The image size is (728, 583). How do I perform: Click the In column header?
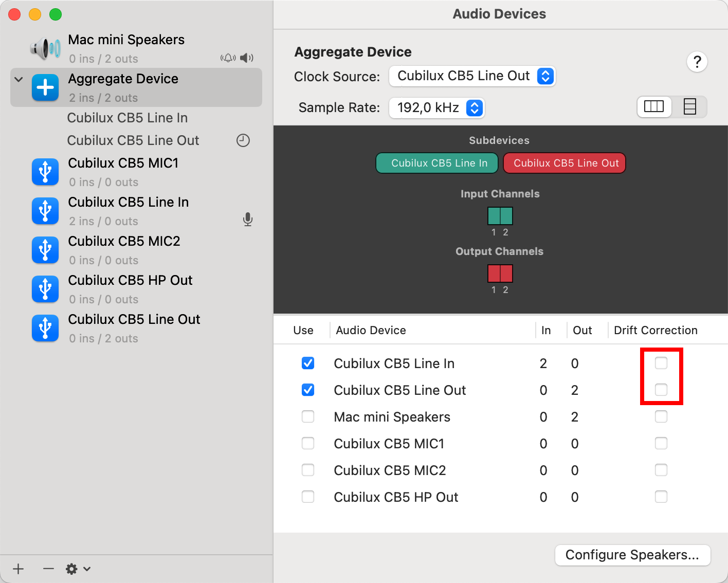point(546,330)
